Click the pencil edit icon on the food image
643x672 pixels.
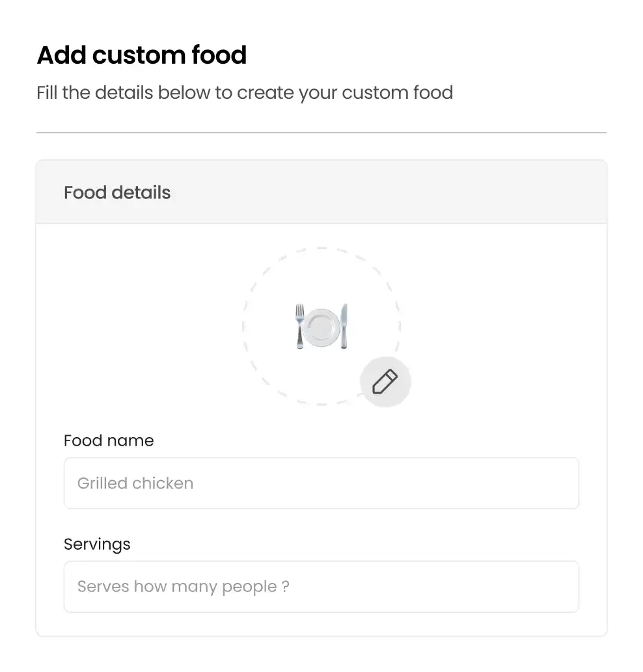point(385,381)
